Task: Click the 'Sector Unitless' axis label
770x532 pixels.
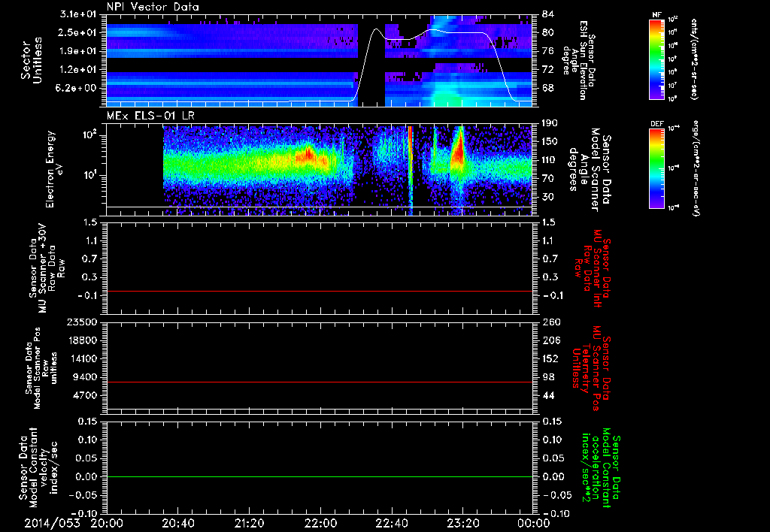Action: click(x=32, y=60)
